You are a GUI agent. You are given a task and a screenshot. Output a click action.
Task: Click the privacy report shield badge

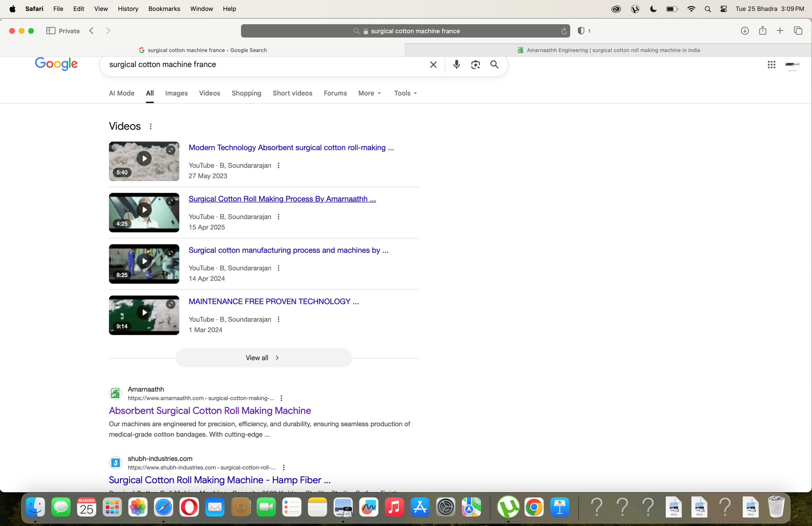point(582,31)
